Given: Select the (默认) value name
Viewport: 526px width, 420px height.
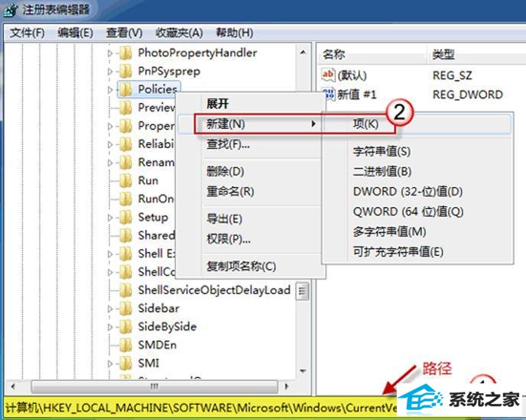Looking at the screenshot, I should 352,76.
